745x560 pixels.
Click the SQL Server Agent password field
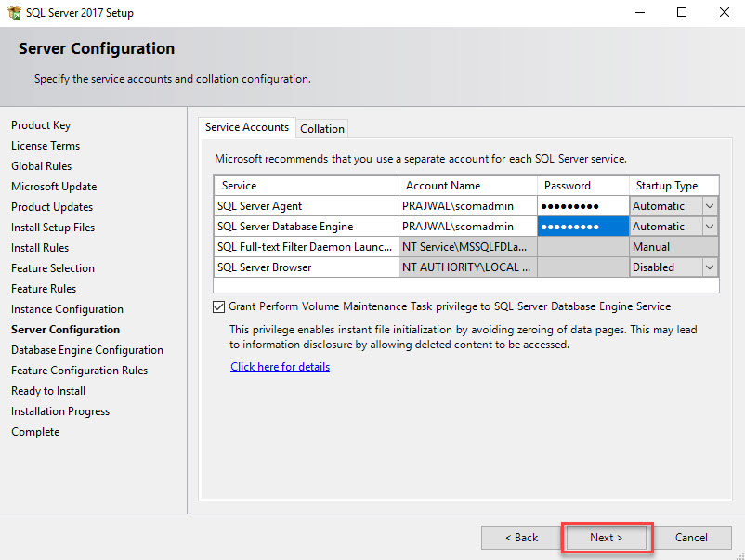(583, 206)
